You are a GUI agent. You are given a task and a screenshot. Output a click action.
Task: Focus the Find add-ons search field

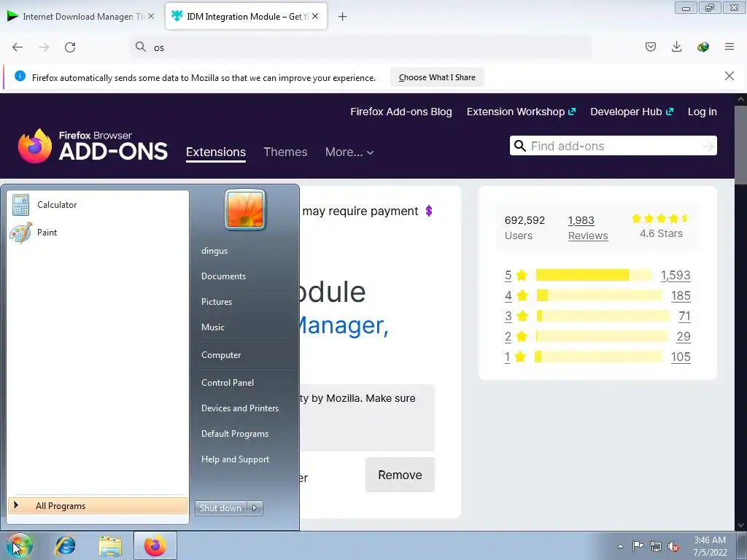pos(614,146)
